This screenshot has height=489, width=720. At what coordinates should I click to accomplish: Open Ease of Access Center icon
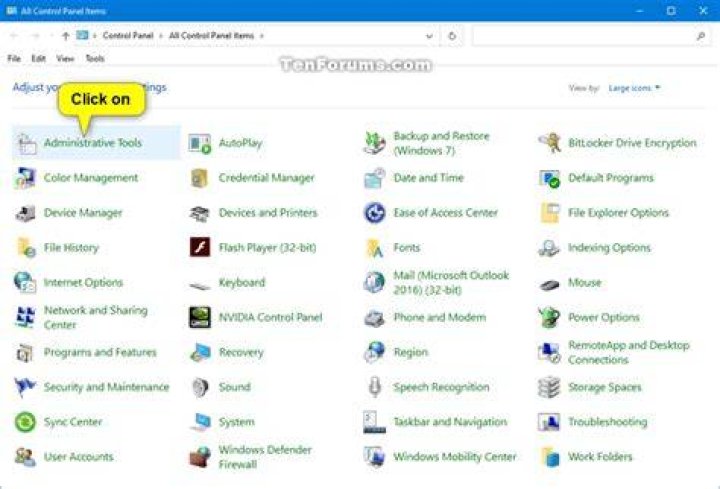point(375,213)
